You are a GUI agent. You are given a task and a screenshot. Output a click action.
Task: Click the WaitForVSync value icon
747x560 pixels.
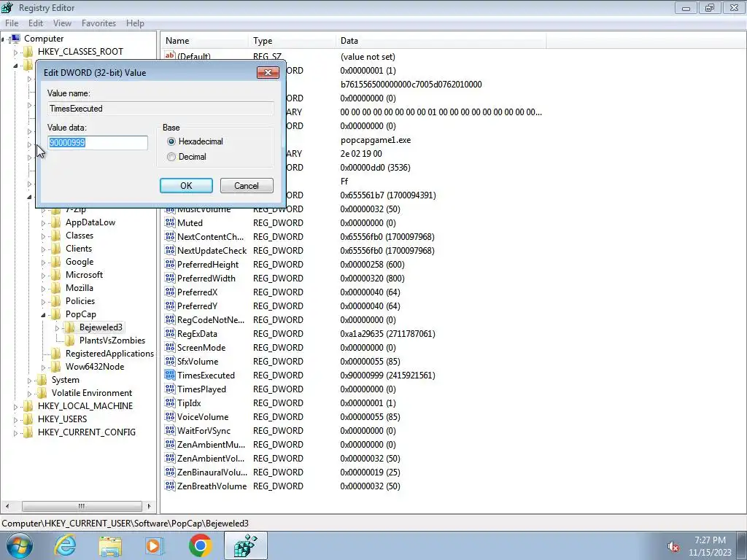coord(169,430)
